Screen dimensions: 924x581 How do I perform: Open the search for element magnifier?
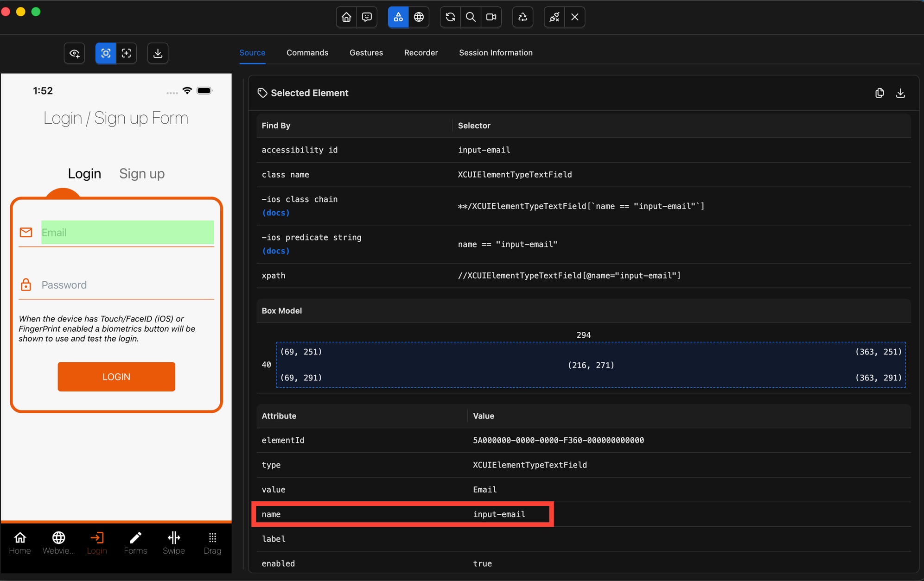pyautogui.click(x=471, y=17)
